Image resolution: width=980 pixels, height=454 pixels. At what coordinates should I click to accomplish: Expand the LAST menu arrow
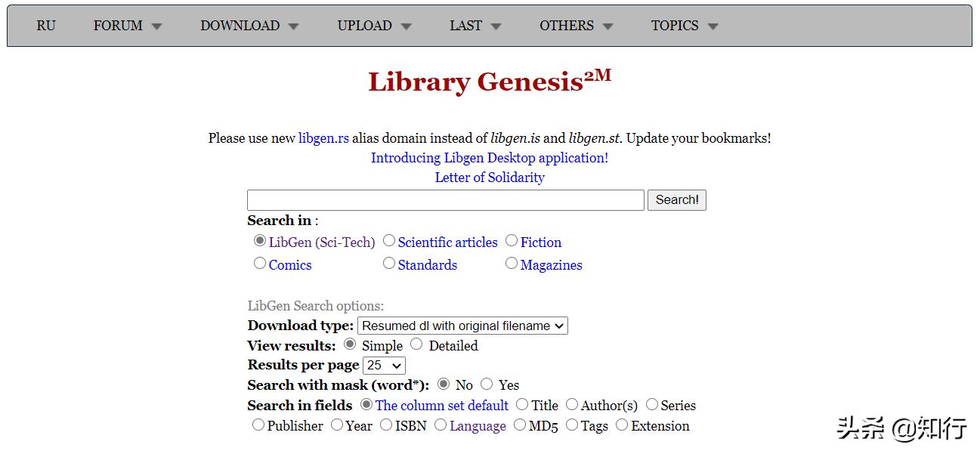[x=496, y=26]
